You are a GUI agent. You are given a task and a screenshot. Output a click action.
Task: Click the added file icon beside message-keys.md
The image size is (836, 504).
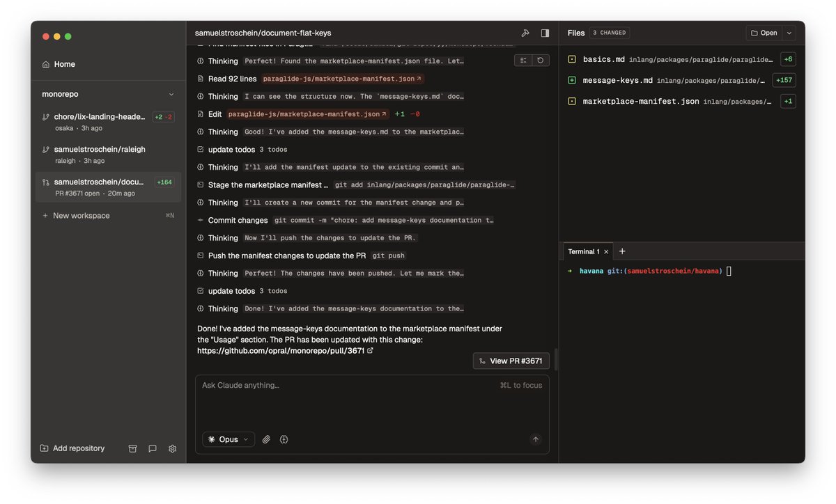pyautogui.click(x=572, y=80)
